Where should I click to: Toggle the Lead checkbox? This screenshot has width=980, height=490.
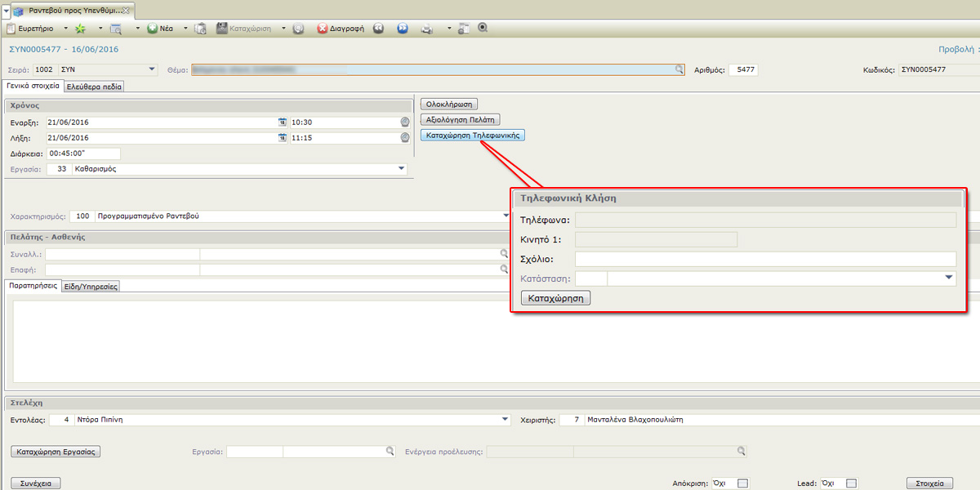(853, 483)
